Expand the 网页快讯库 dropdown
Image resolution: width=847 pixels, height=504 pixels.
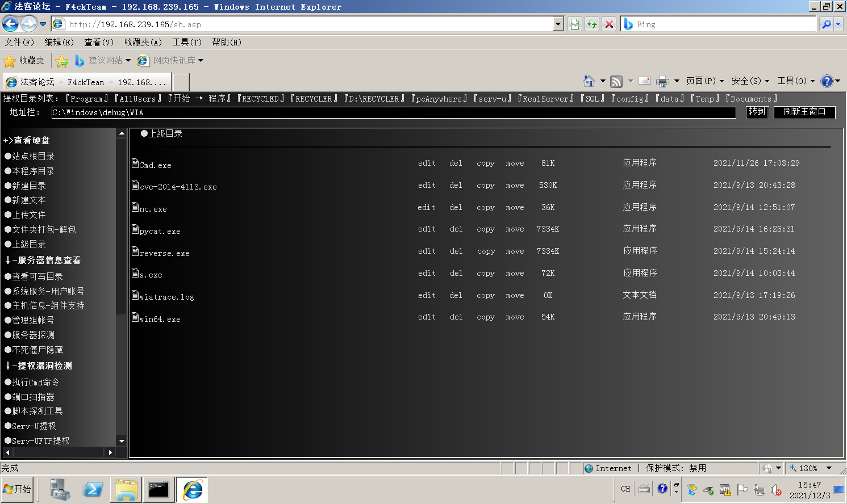[201, 61]
